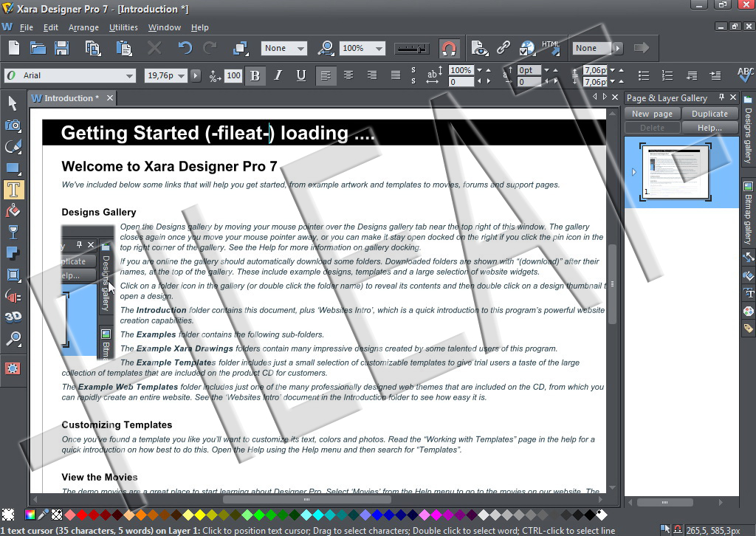Click the numbered list icon
The width and height of the screenshot is (756, 536).
[667, 75]
